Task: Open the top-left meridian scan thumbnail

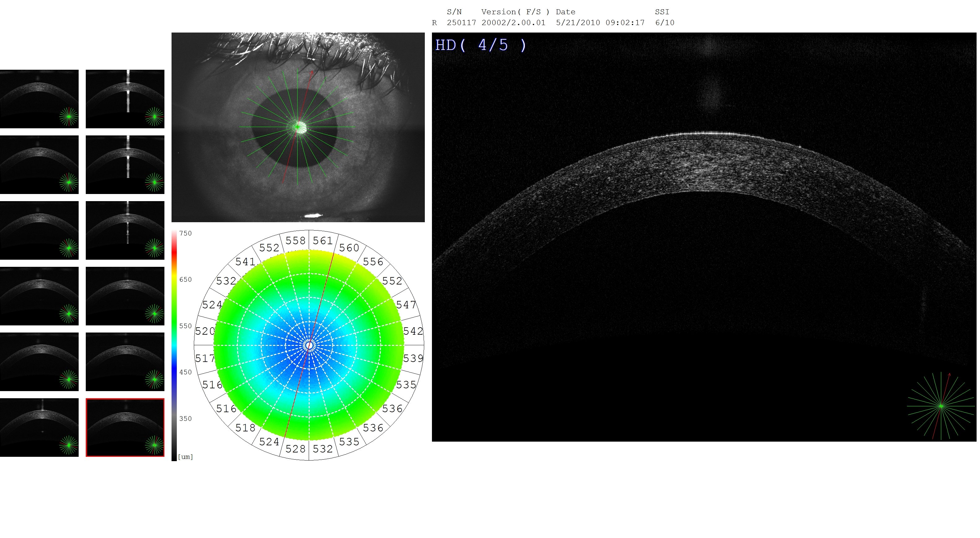Action: point(39,99)
